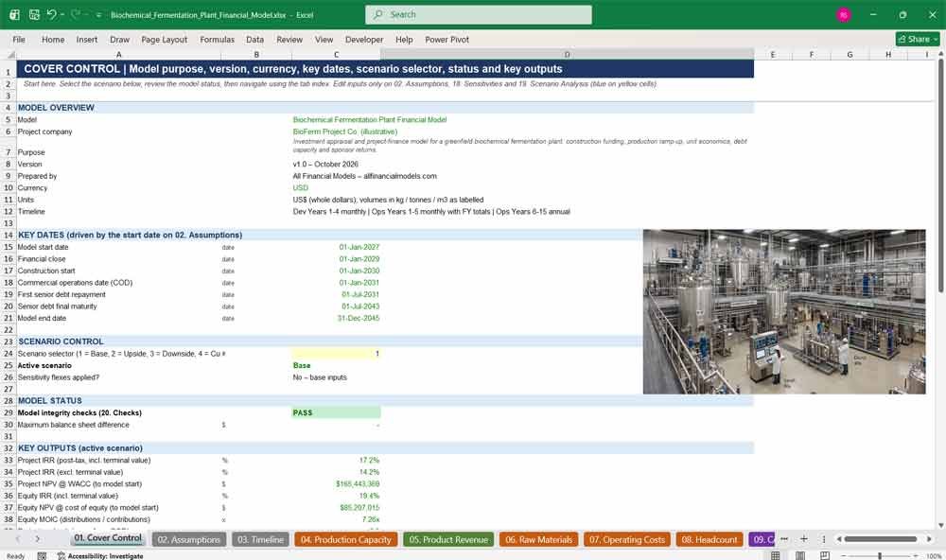Image resolution: width=946 pixels, height=560 pixels.
Task: Switch to the Home ribbon tab
Action: click(x=53, y=39)
